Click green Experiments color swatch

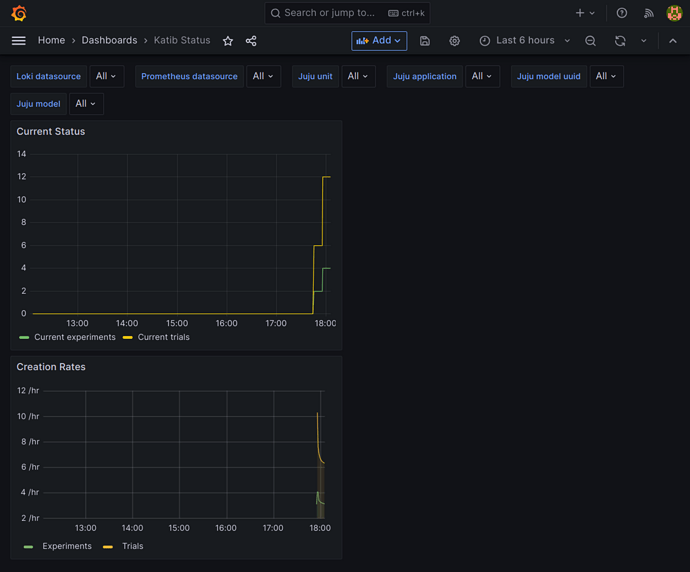click(28, 547)
